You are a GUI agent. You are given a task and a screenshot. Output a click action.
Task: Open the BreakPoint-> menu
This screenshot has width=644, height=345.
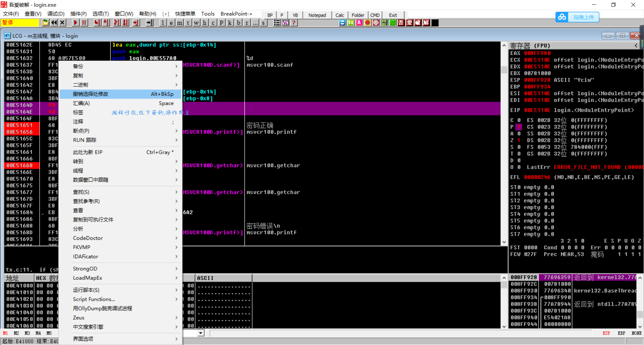[236, 14]
